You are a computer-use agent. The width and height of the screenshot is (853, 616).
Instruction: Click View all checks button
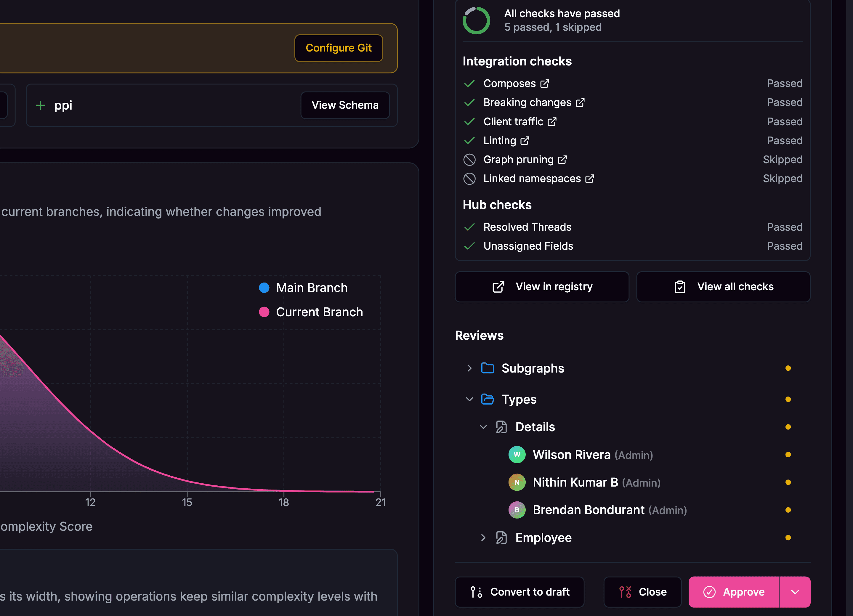click(723, 287)
